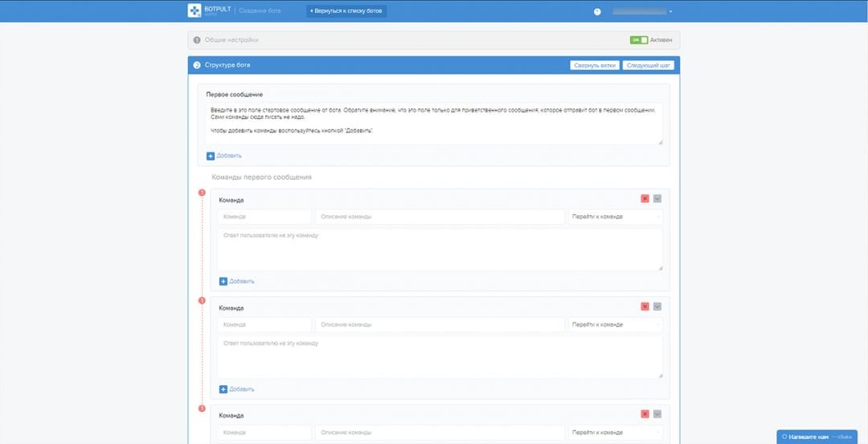Toggle the Активен ON switch
The width and height of the screenshot is (868, 444).
638,40
